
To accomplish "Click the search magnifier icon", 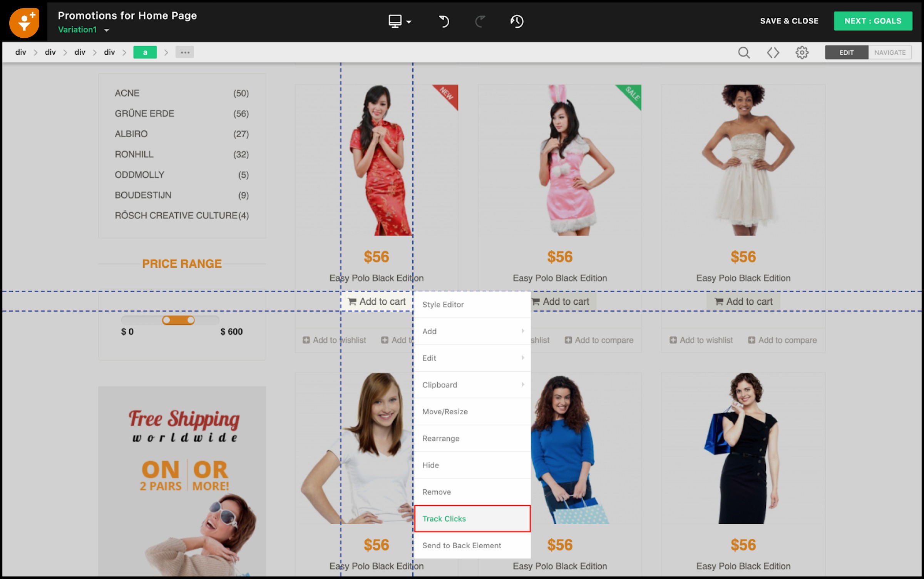I will [743, 53].
